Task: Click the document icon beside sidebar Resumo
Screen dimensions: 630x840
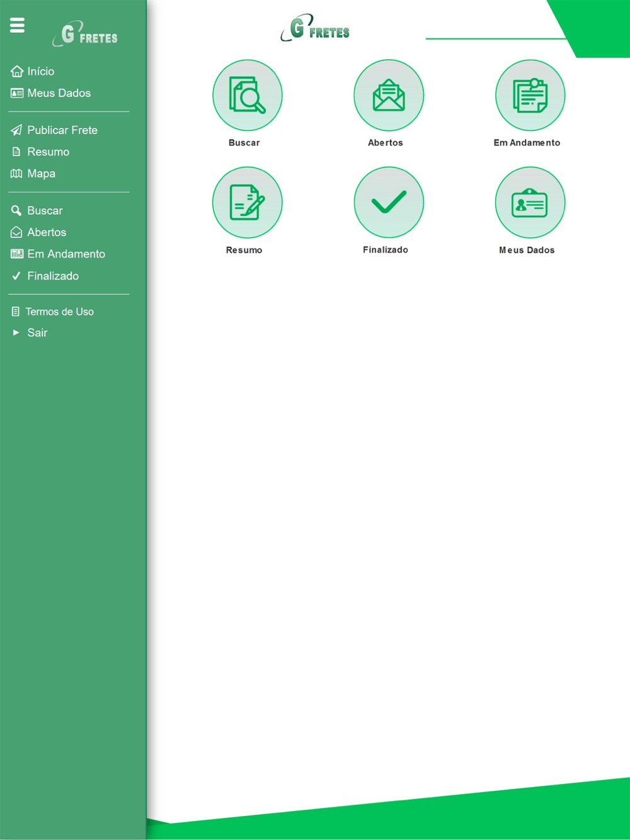Action: coord(16,152)
